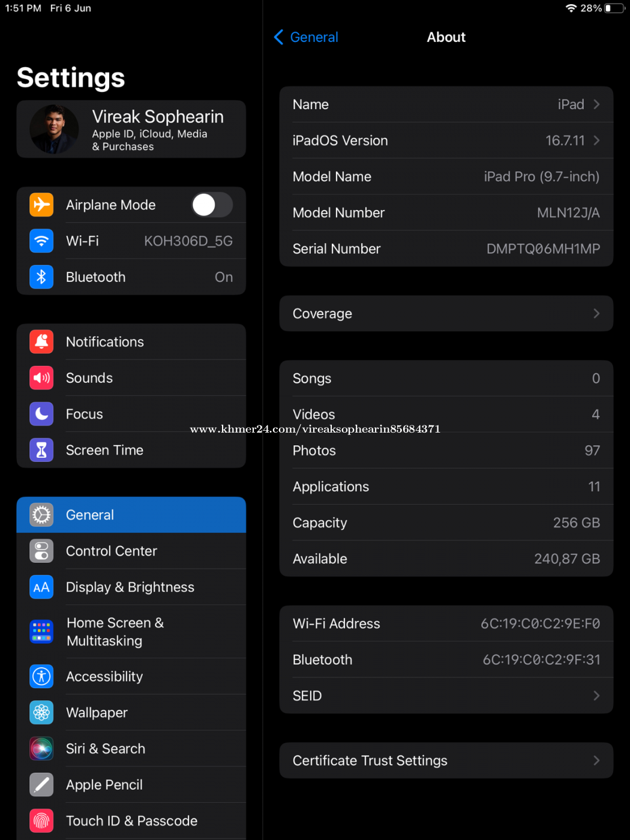Tap the Name value iPad
Viewport: 630px width, 840px height.
coord(571,104)
